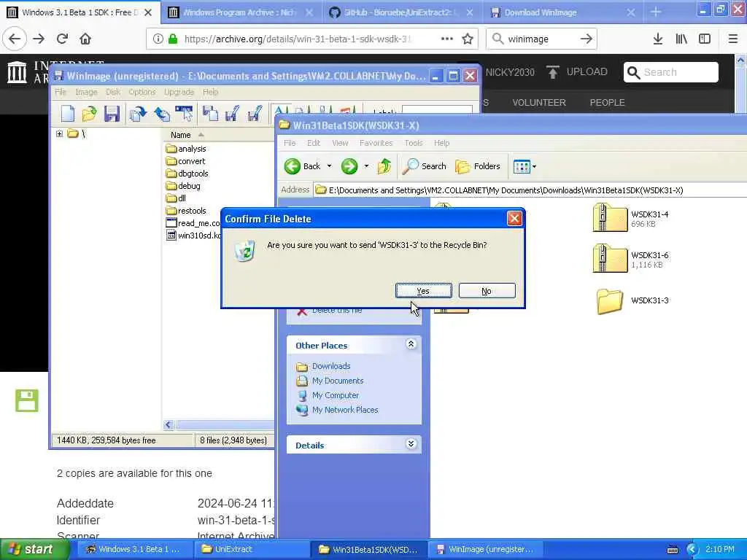This screenshot has height=560, width=747.
Task: Confirm deletion with the Yes button
Action: (424, 290)
